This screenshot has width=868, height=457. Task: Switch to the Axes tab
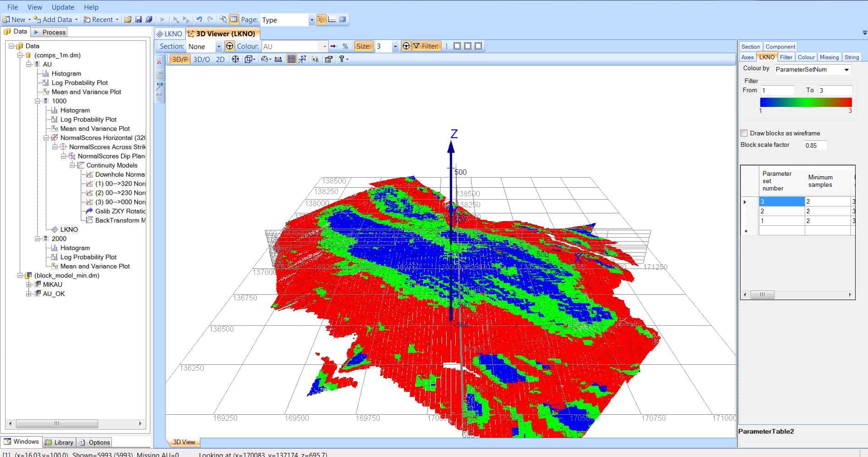click(x=747, y=57)
